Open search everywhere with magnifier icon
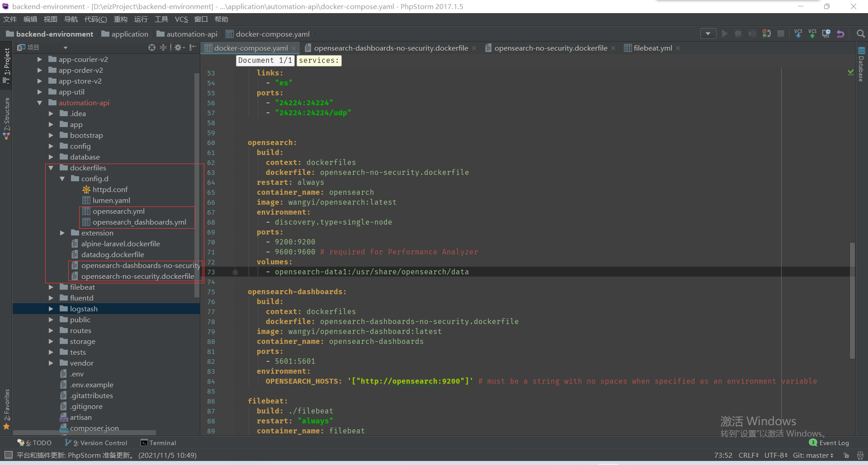Viewport: 868px width, 465px height. pyautogui.click(x=860, y=33)
